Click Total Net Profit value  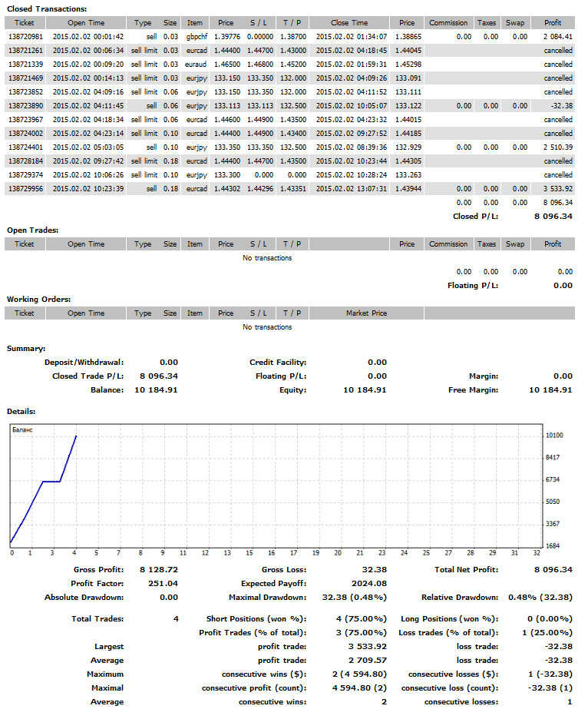553,570
